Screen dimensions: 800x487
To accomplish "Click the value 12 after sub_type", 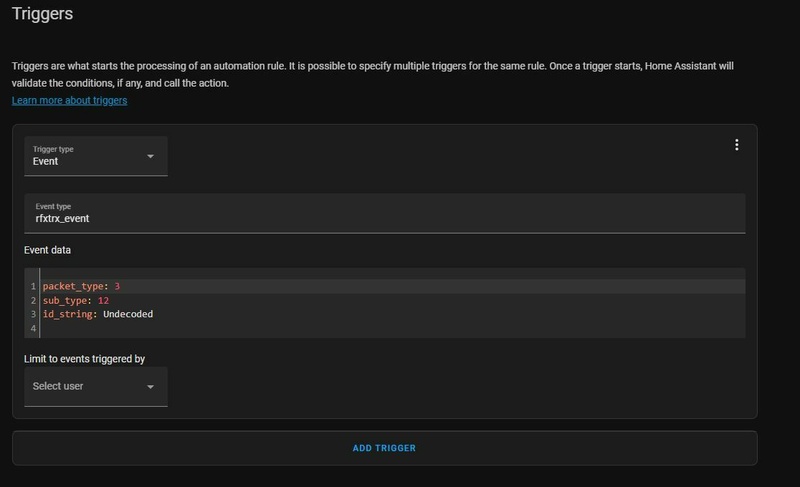I will coord(104,300).
